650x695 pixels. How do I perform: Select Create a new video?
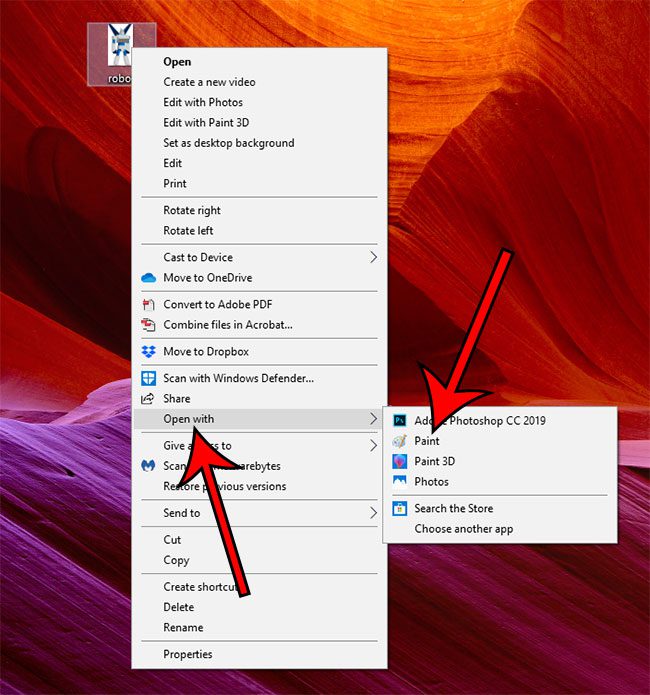[209, 82]
